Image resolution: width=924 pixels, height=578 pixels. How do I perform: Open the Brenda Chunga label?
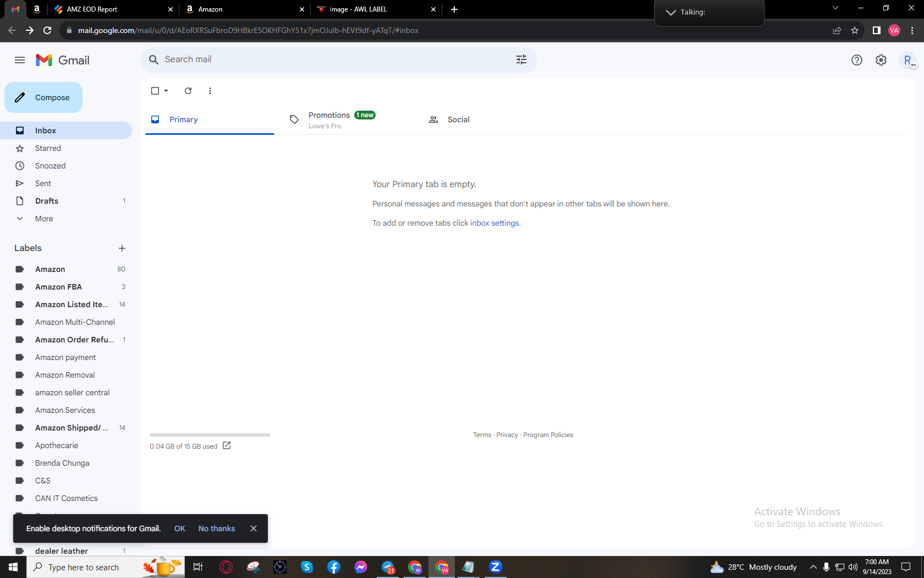click(66, 463)
